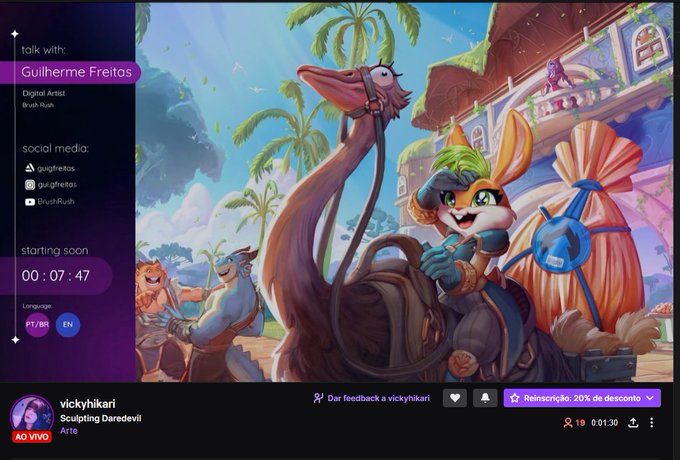The image size is (680, 460).
Task: Click the Guilherme Freitas name banner
Action: [x=70, y=72]
